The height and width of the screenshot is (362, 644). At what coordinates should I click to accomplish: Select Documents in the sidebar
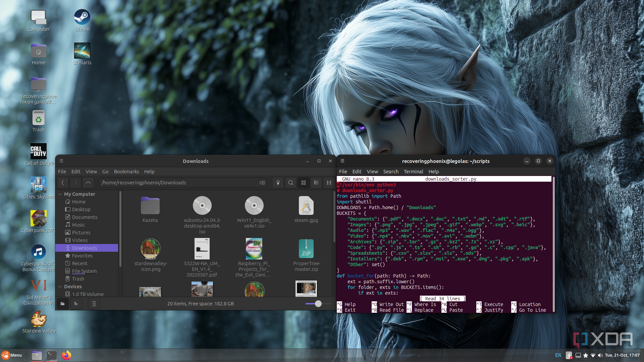[85, 217]
